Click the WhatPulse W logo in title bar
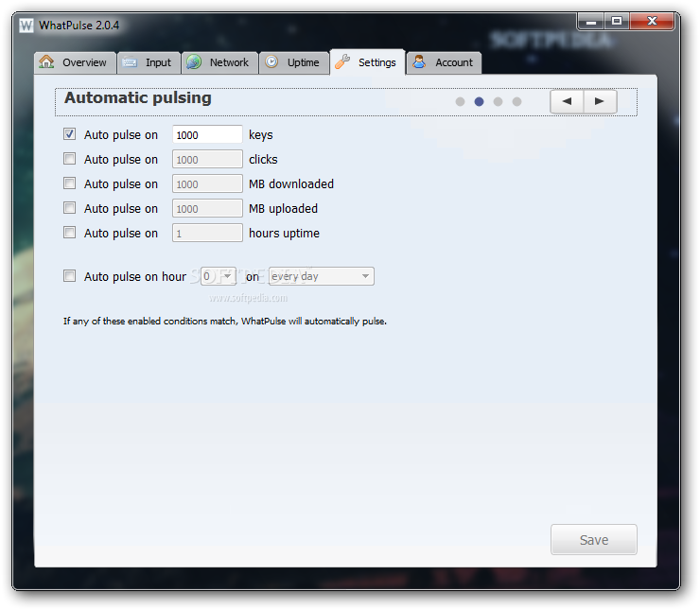The height and width of the screenshot is (610, 700). pyautogui.click(x=26, y=26)
